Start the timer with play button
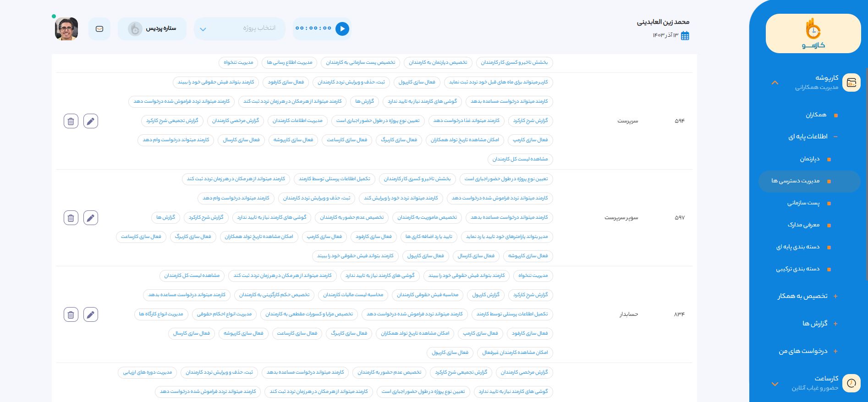The width and height of the screenshot is (868, 402). [x=342, y=29]
